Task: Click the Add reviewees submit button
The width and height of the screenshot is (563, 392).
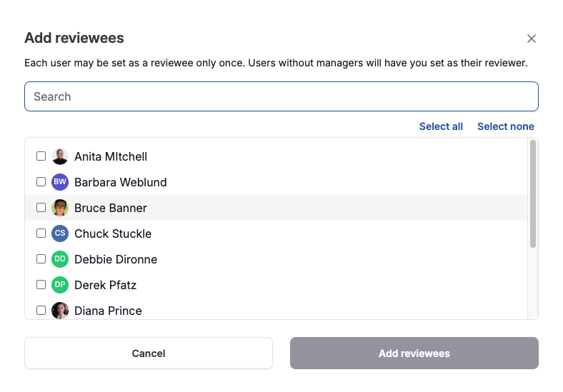Action: pos(414,353)
